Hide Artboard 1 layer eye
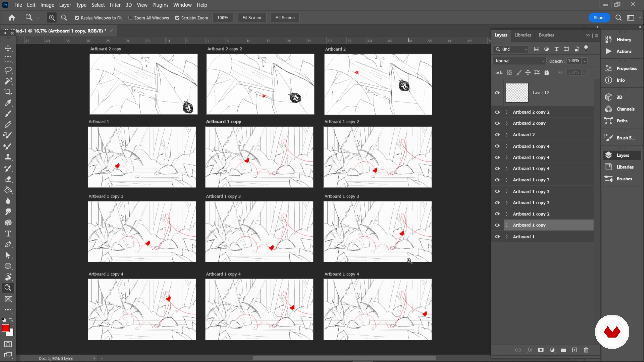644x362 pixels. tap(497, 237)
